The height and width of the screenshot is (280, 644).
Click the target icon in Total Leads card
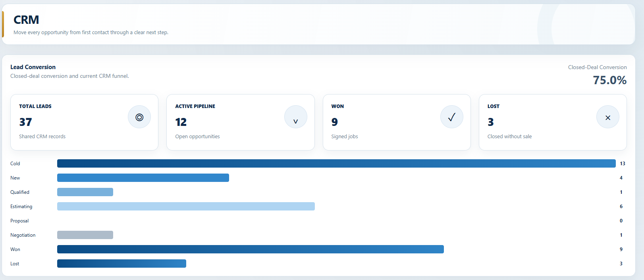[x=139, y=117]
